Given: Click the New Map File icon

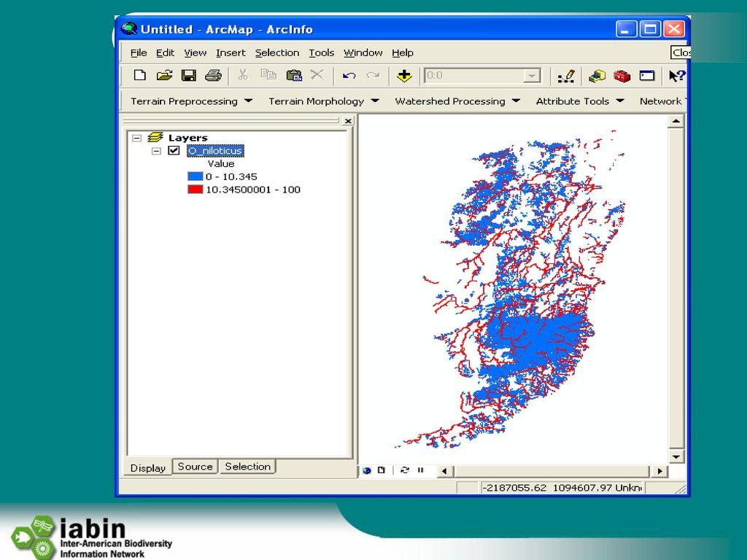Looking at the screenshot, I should tap(139, 75).
